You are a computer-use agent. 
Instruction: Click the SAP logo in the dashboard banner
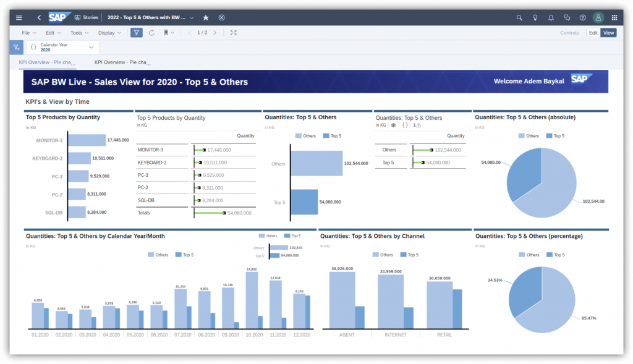[581, 79]
